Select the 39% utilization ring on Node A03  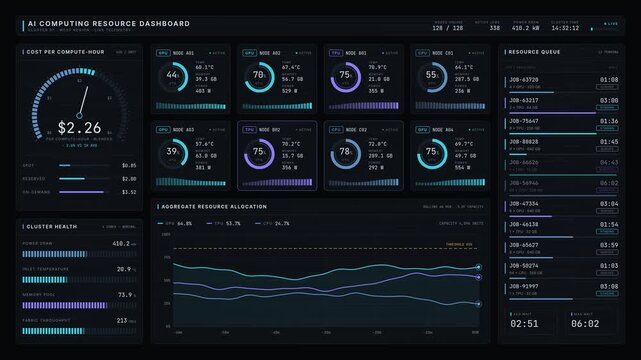173,154
